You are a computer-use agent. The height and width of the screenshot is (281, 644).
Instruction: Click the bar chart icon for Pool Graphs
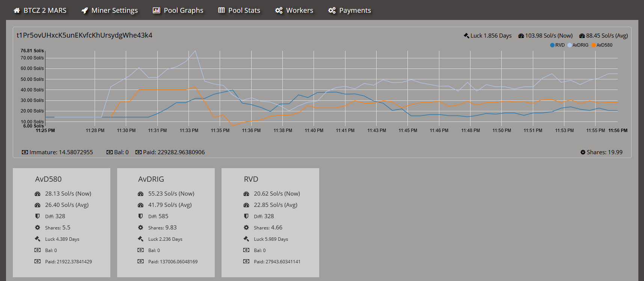tap(156, 11)
